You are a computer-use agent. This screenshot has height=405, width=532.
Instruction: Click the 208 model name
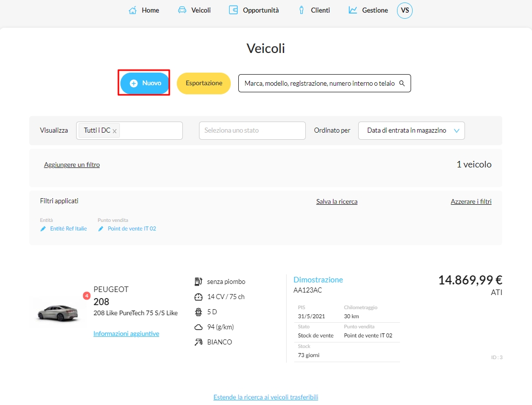tap(101, 302)
